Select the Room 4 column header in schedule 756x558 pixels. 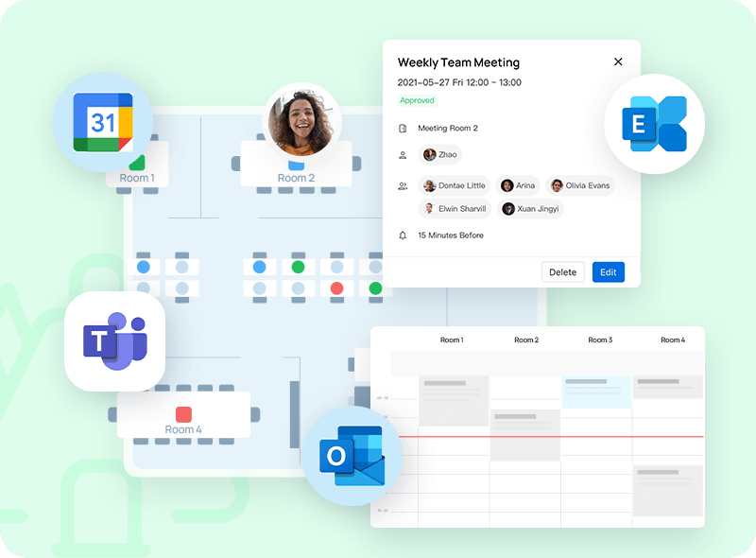point(673,340)
